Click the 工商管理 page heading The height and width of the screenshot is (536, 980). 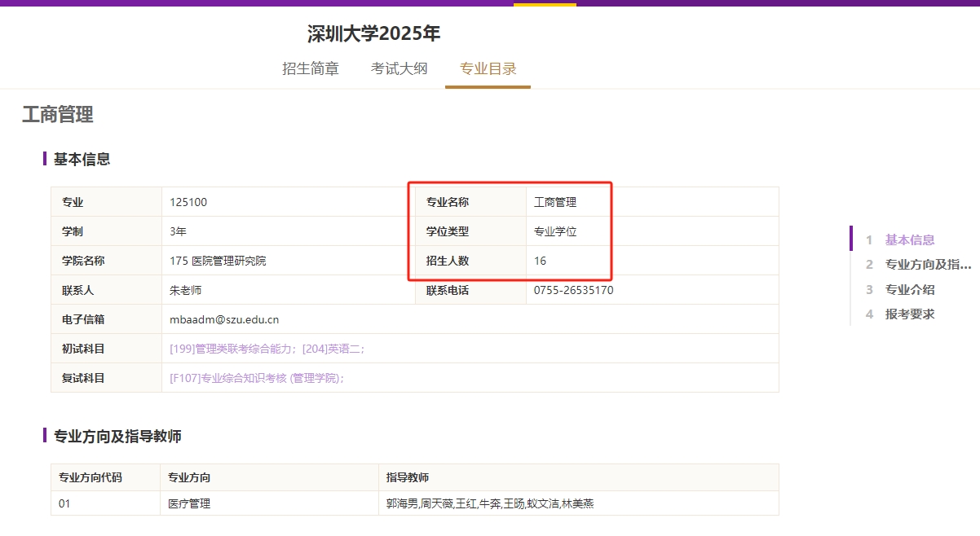(x=58, y=115)
